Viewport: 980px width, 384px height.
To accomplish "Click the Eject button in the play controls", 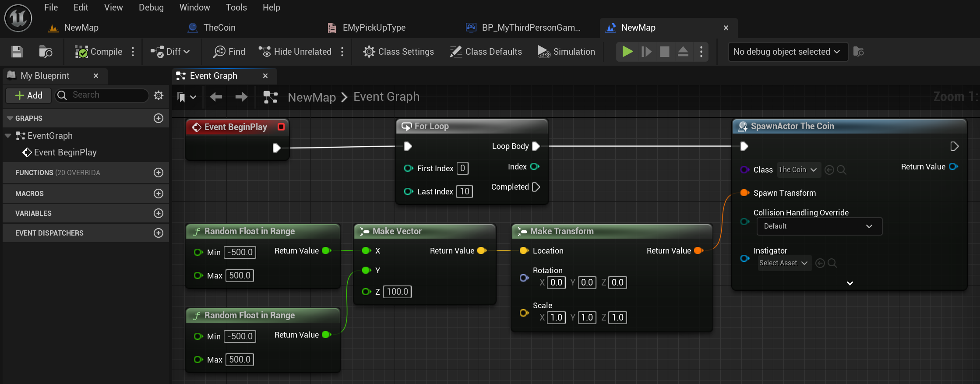I will (683, 52).
